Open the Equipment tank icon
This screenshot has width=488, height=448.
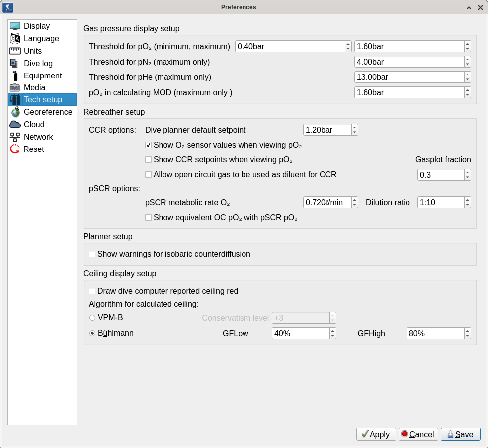point(15,76)
